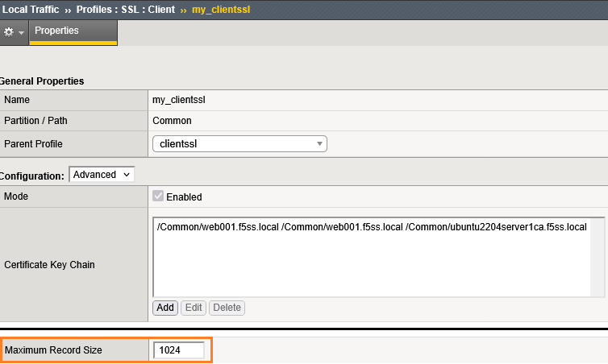
Task: Open the Configuration Advanced dropdown
Action: coord(102,174)
